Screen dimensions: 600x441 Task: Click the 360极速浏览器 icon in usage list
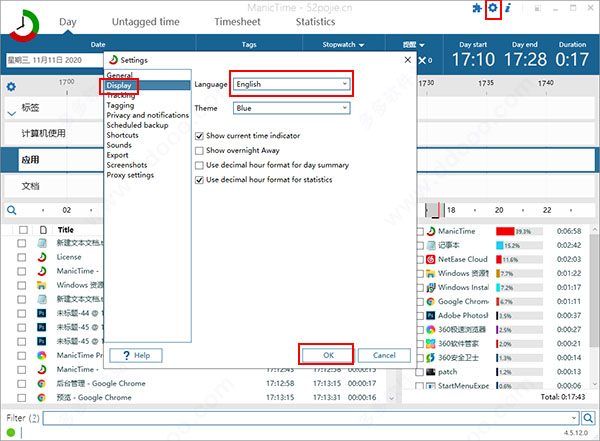[x=431, y=330]
